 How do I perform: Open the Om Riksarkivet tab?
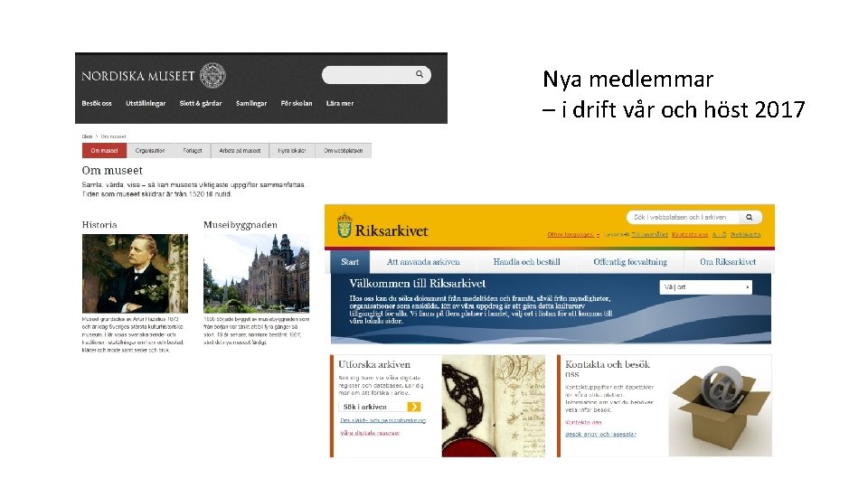(727, 262)
